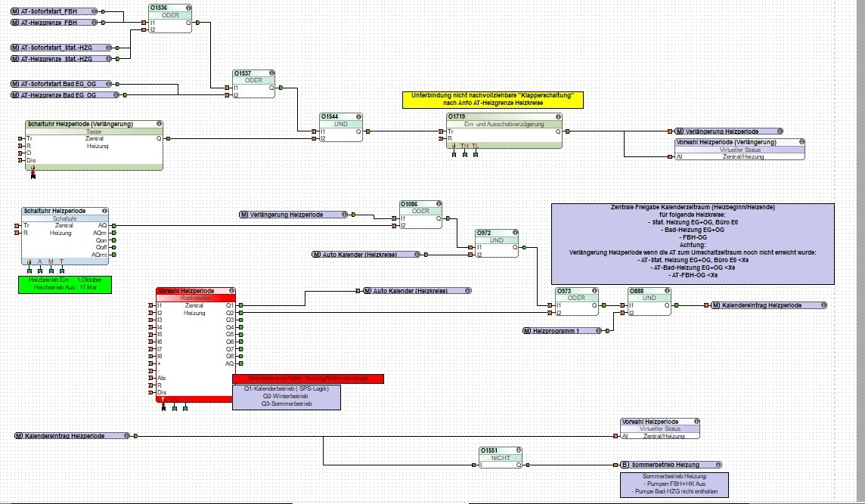Click note Sommerbetrieb Heizung: Pumpen FBH+HK Aus

point(674,484)
